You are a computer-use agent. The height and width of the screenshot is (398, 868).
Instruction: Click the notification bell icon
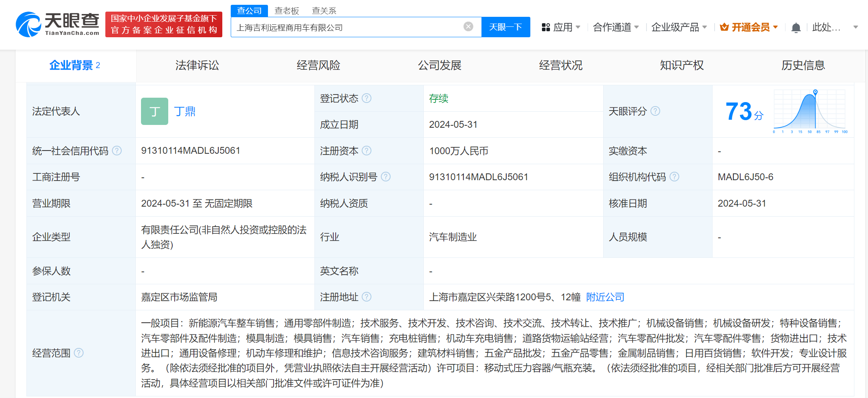tap(796, 27)
